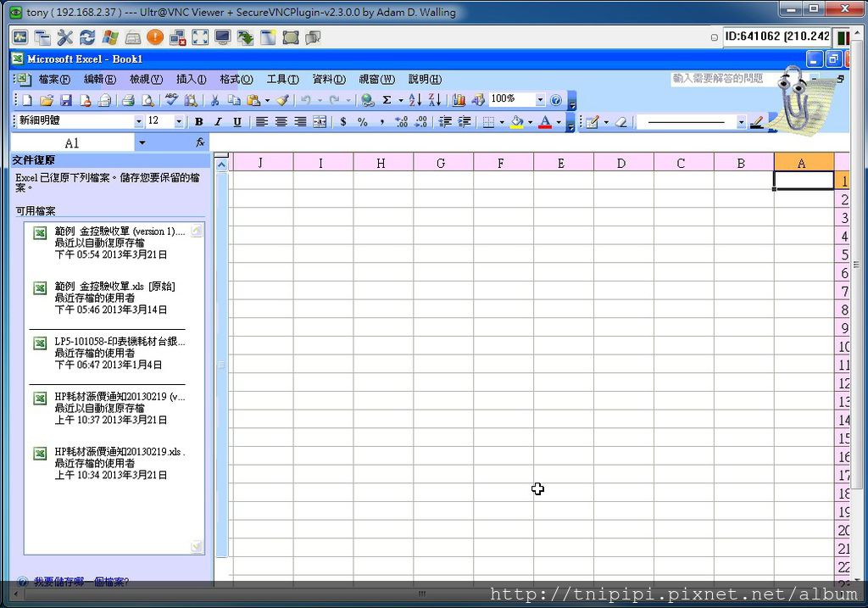
Task: Click the Merge and Center icon
Action: (x=320, y=122)
